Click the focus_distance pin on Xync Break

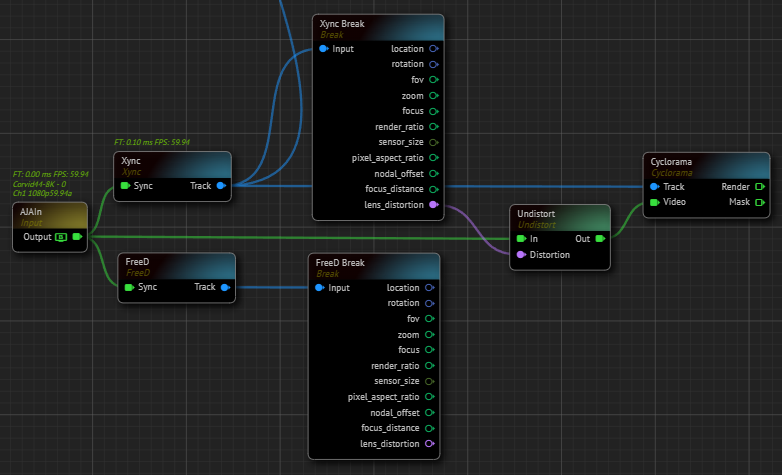(433, 188)
